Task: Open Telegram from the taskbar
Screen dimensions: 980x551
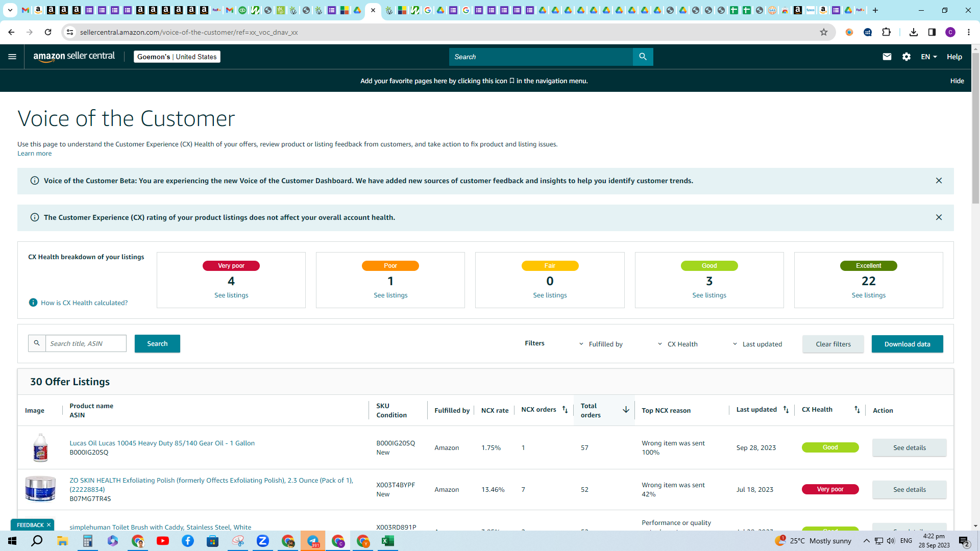Action: coord(313,541)
